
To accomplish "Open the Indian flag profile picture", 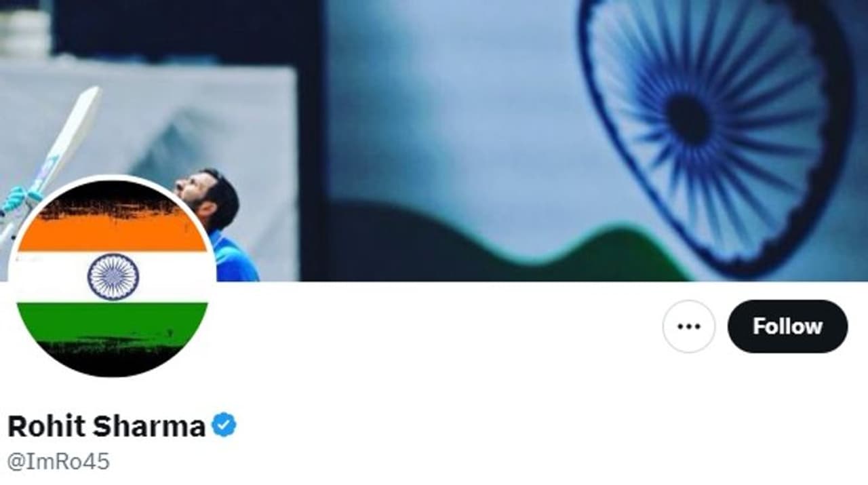I will point(112,277).
